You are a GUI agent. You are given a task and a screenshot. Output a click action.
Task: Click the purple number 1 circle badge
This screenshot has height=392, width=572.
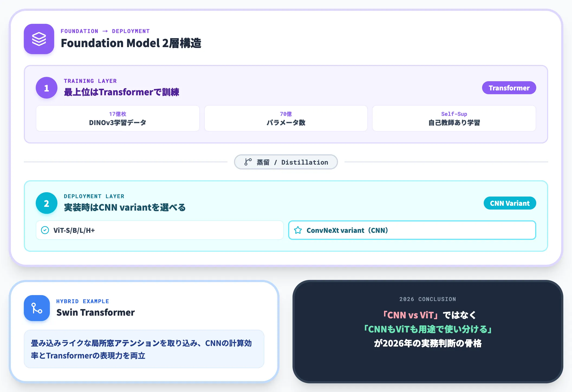click(47, 88)
